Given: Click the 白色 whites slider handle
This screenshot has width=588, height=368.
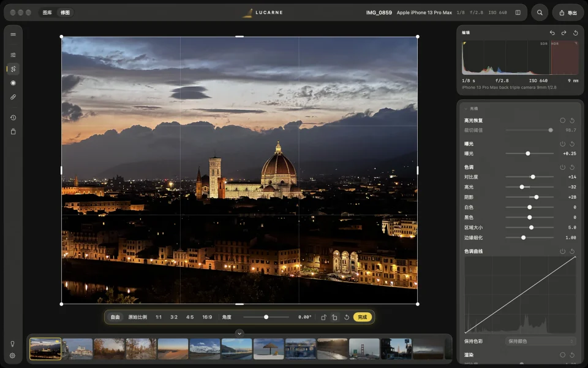Looking at the screenshot, I should point(529,207).
